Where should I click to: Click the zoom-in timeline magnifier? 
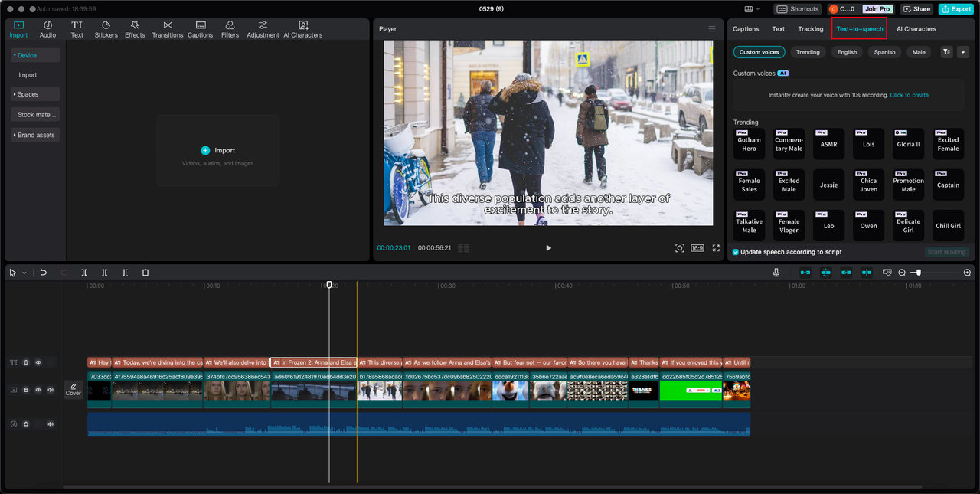[967, 273]
